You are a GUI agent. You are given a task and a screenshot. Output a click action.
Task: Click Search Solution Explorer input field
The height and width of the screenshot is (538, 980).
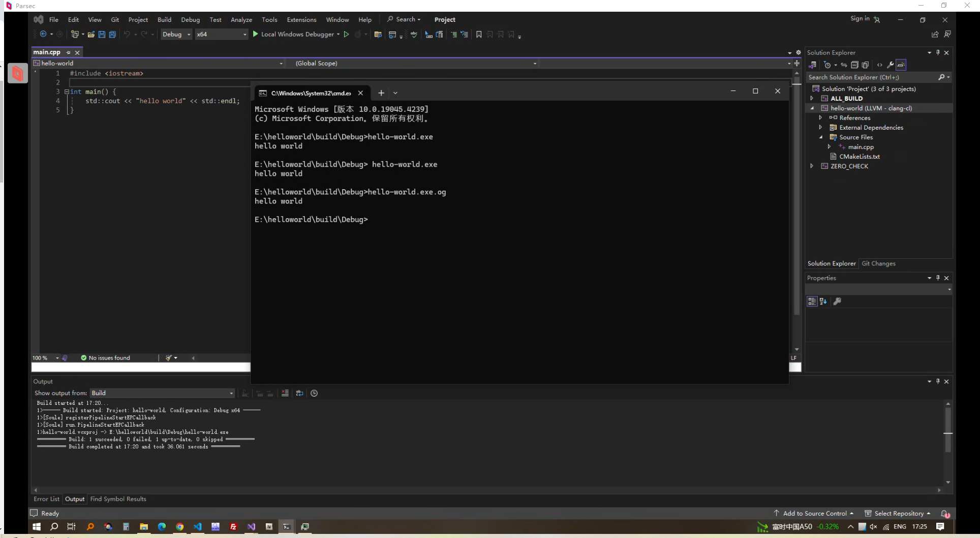click(872, 77)
